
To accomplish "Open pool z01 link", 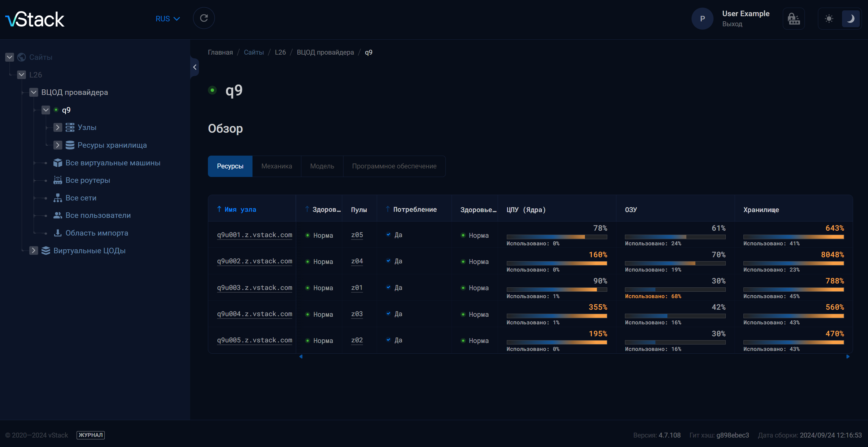I will (x=357, y=288).
